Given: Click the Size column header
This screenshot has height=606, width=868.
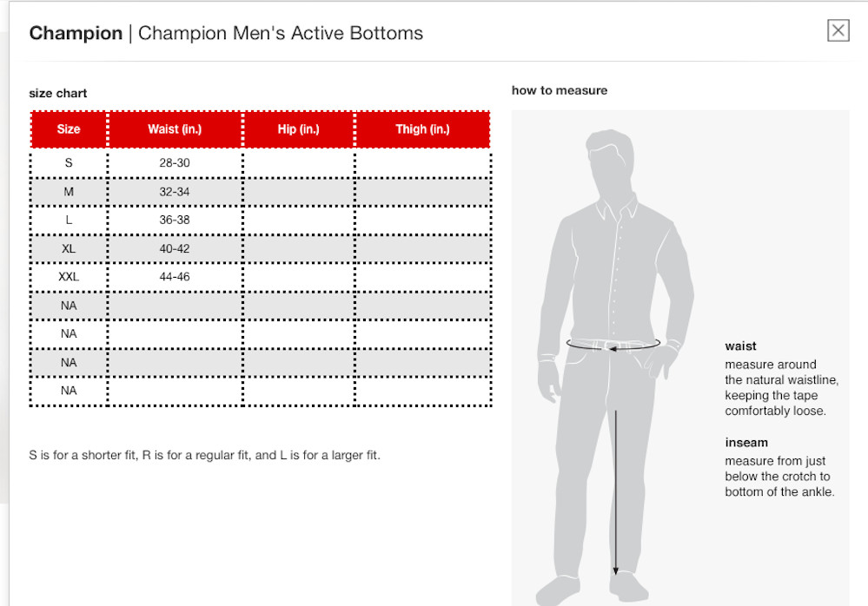Looking at the screenshot, I should point(69,129).
